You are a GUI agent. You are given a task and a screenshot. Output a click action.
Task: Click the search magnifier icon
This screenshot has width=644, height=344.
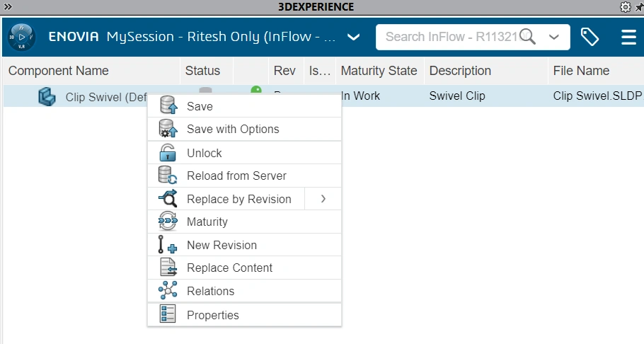pyautogui.click(x=529, y=37)
